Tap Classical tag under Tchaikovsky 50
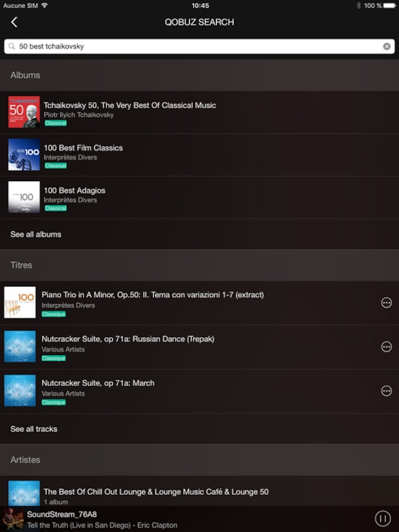This screenshot has height=532, width=399. [x=56, y=123]
